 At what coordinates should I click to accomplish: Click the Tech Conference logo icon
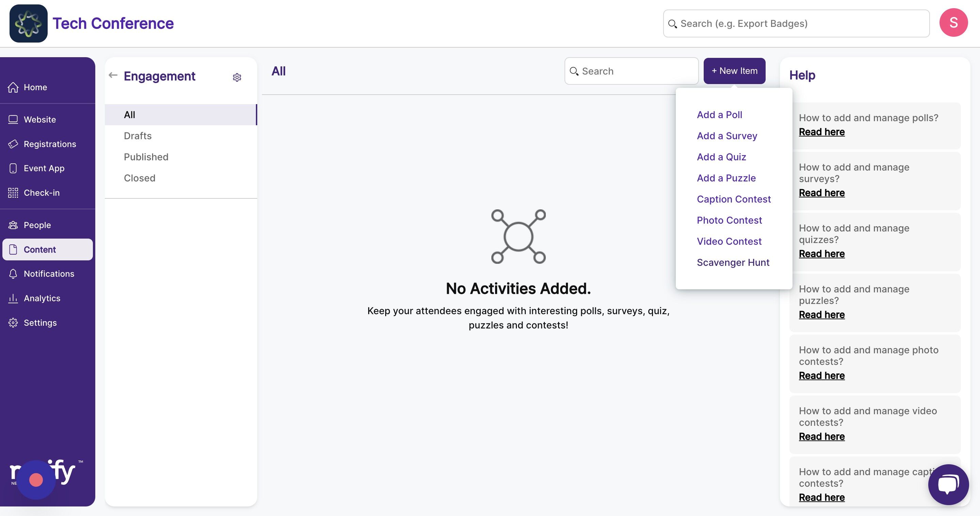pyautogui.click(x=29, y=23)
